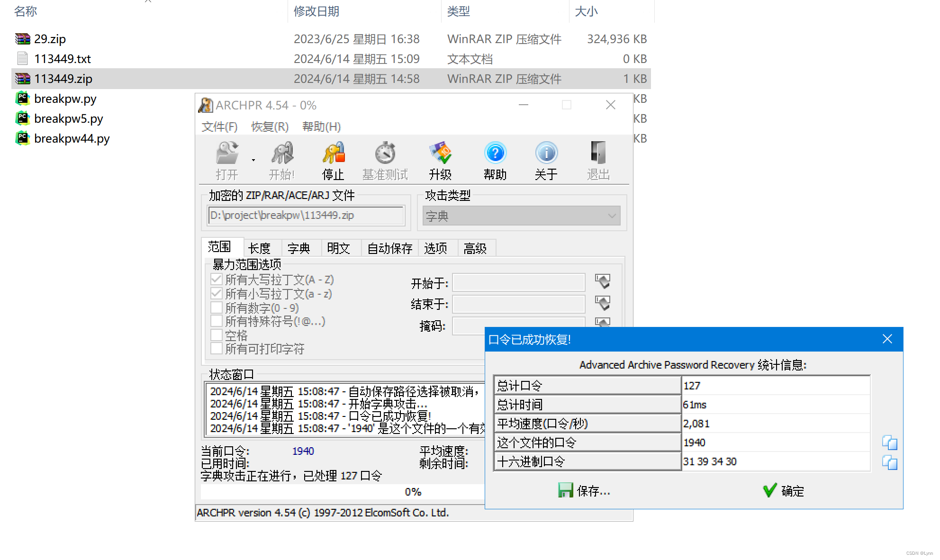Click the Open (打开) toolbar icon
Image resolution: width=940 pixels, height=560 pixels.
click(227, 154)
